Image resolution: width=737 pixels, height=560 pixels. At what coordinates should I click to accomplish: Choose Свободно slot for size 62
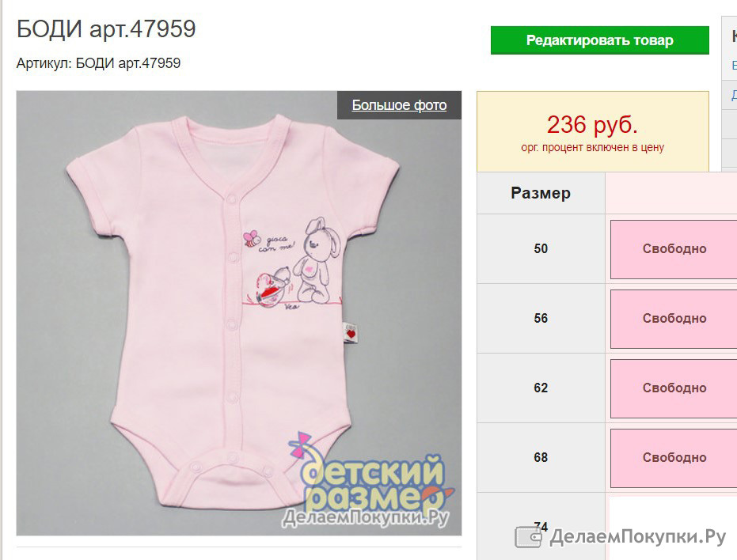(674, 388)
